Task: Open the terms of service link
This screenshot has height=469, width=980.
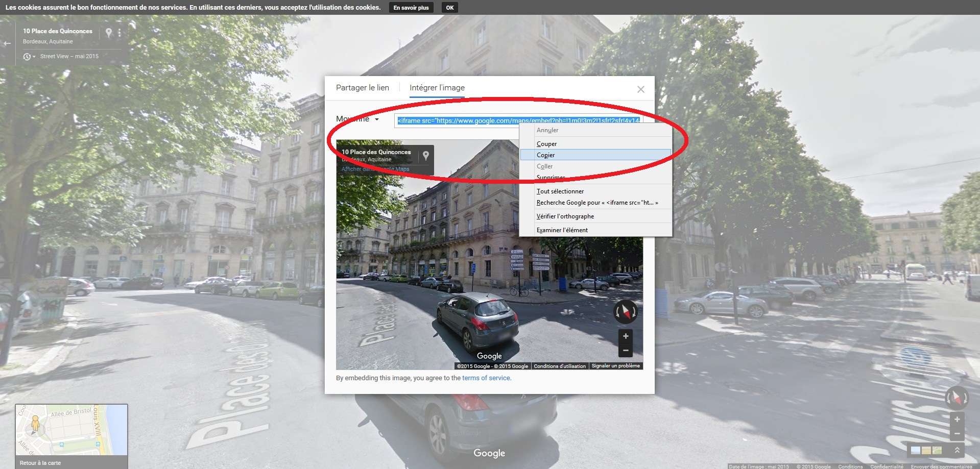Action: point(486,378)
